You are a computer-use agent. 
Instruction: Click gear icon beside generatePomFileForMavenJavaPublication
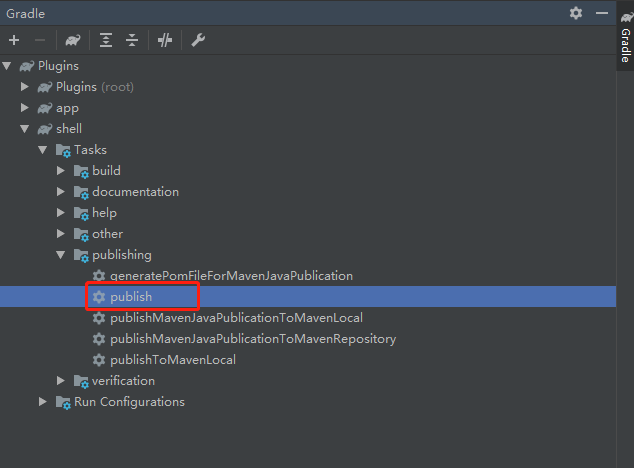99,276
